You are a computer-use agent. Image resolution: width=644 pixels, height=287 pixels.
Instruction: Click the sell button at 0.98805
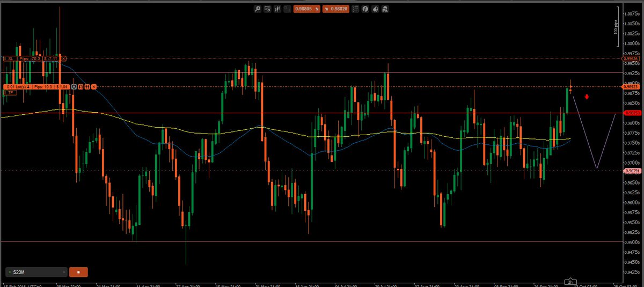pyautogui.click(x=307, y=9)
